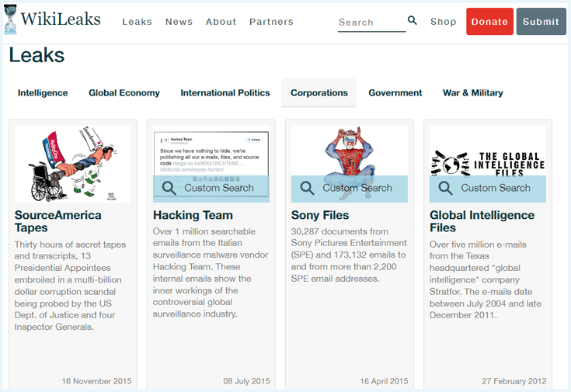Open the About menu item
Viewport: 571px width, 392px height.
coord(221,22)
